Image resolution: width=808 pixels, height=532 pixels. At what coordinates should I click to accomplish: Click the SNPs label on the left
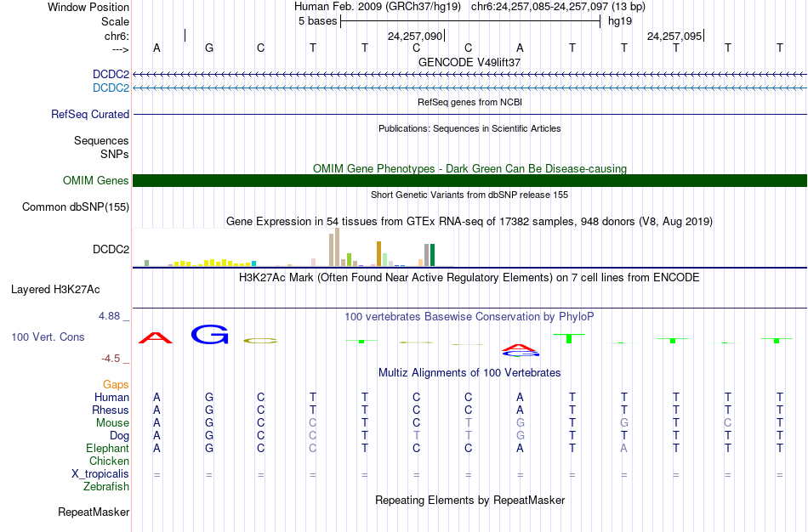115,154
